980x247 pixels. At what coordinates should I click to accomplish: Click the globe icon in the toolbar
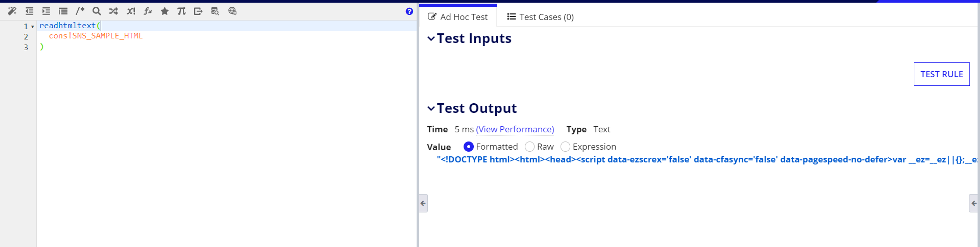tap(232, 11)
